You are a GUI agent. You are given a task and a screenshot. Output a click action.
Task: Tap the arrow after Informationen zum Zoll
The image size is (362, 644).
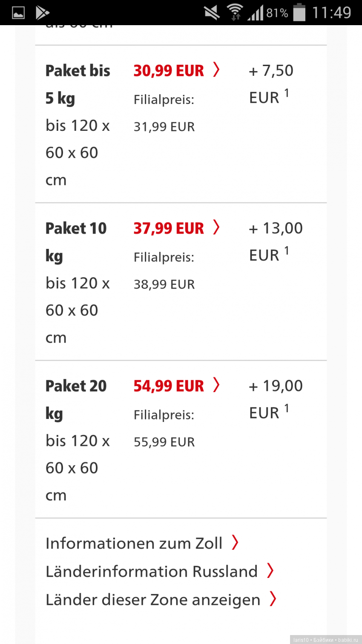[235, 543]
